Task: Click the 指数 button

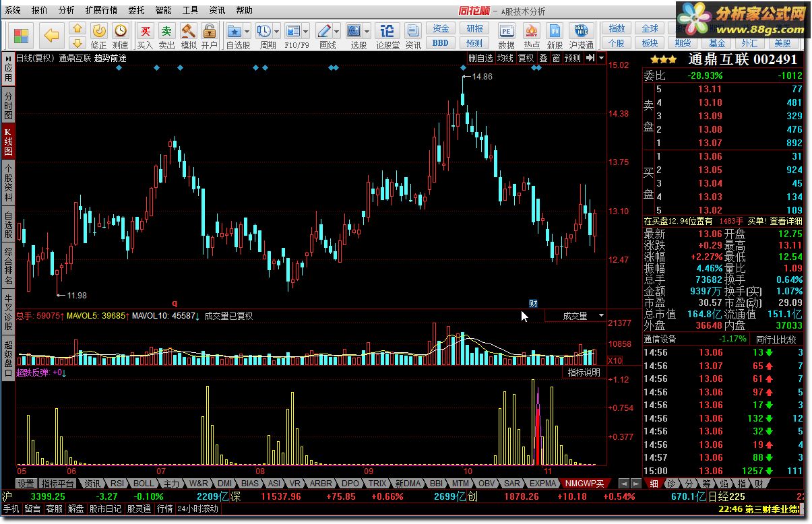Action: click(617, 28)
